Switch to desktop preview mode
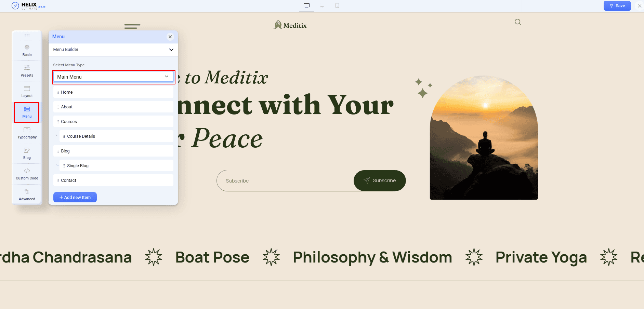 click(306, 5)
